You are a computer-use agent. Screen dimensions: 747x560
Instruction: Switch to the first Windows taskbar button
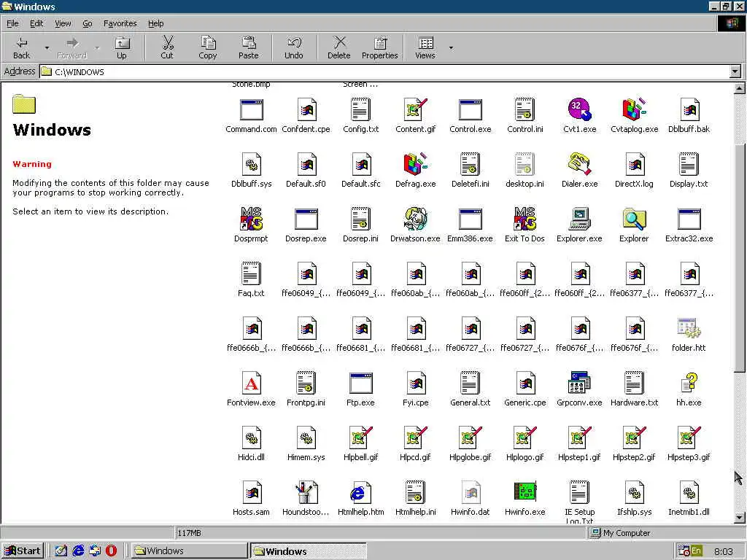[x=189, y=551]
